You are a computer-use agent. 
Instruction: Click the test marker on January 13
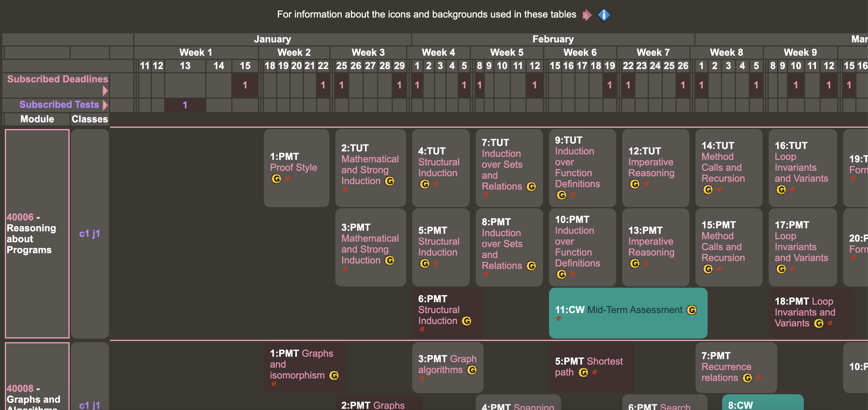click(x=185, y=105)
